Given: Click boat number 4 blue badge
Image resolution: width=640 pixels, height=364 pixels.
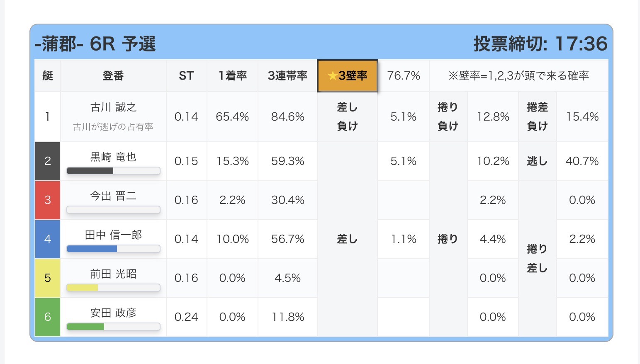Looking at the screenshot, I should click(48, 239).
